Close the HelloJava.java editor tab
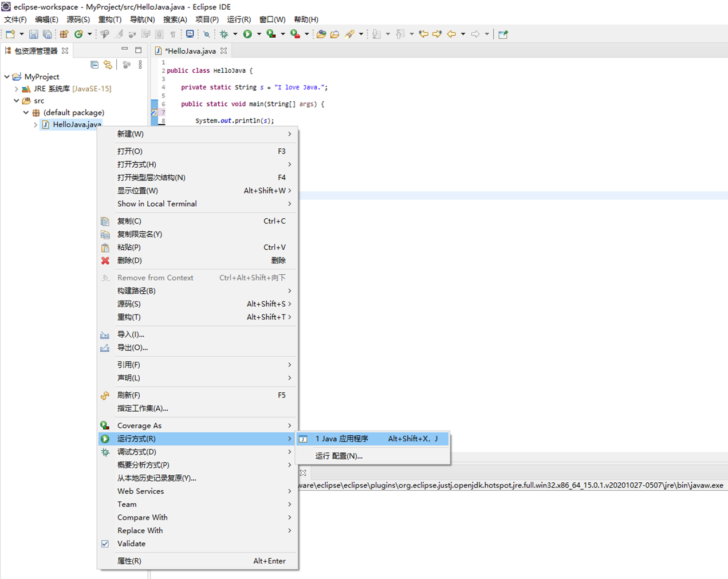 pos(224,51)
